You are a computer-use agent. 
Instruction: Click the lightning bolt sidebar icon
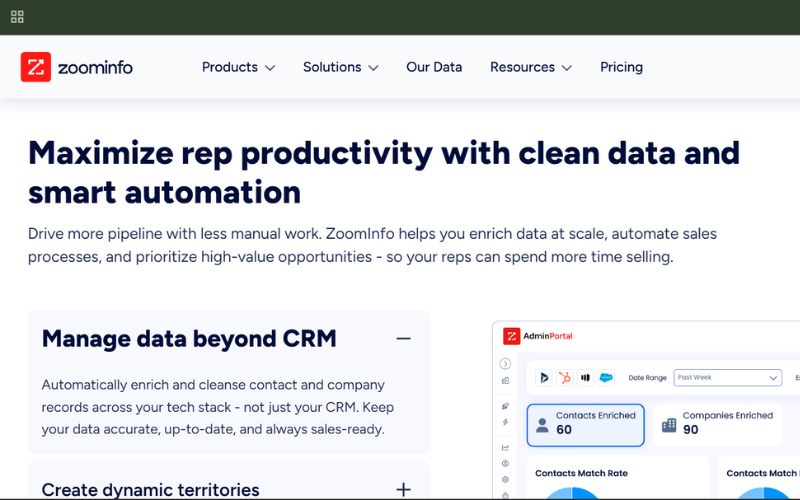coord(505,422)
